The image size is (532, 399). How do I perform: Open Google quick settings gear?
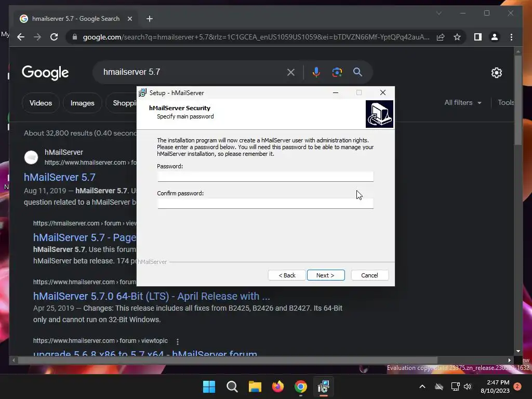coord(496,73)
